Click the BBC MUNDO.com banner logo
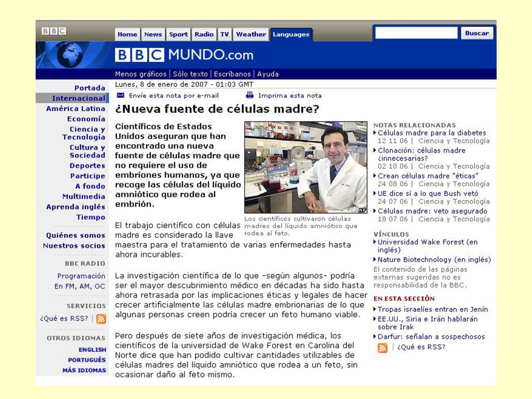Image resolution: width=532 pixels, height=399 pixels. coord(184,55)
